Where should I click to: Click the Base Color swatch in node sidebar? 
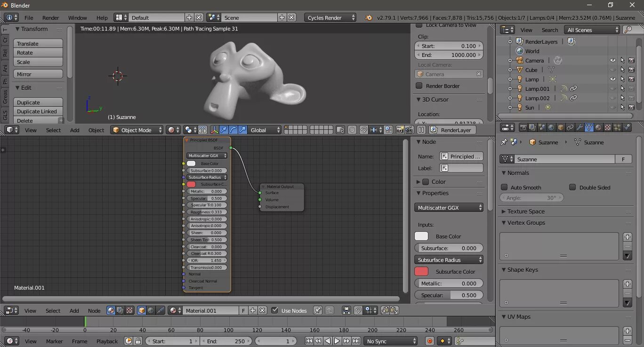pos(421,236)
